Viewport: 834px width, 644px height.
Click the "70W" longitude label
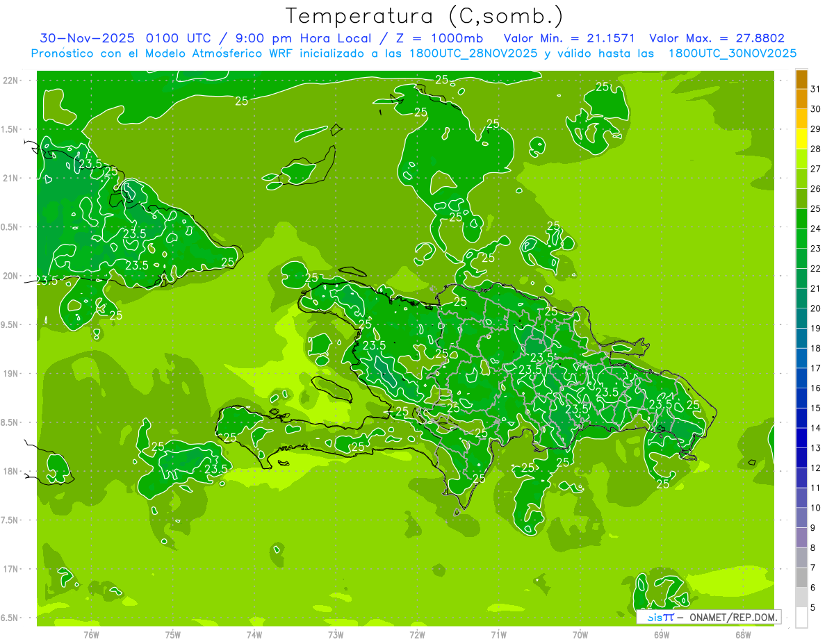[580, 636]
